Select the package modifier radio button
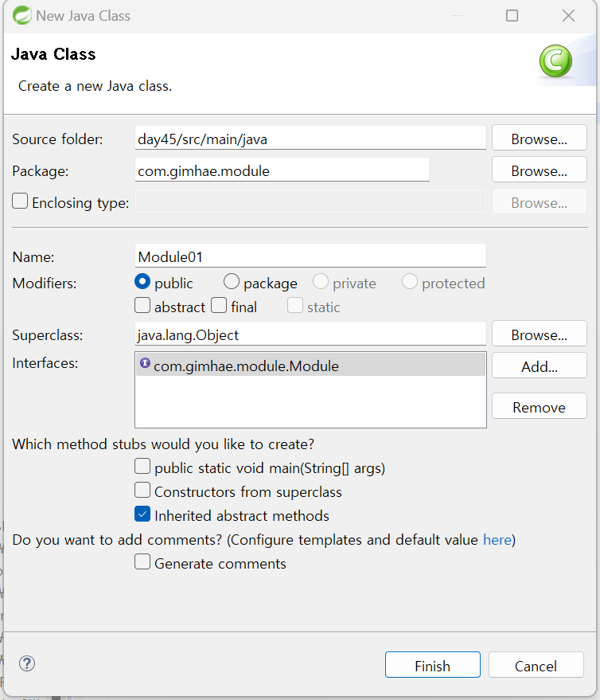 [x=231, y=282]
